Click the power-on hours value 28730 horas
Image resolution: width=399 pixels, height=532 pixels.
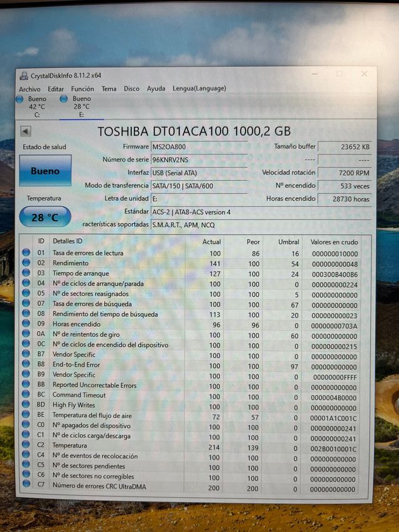point(344,199)
